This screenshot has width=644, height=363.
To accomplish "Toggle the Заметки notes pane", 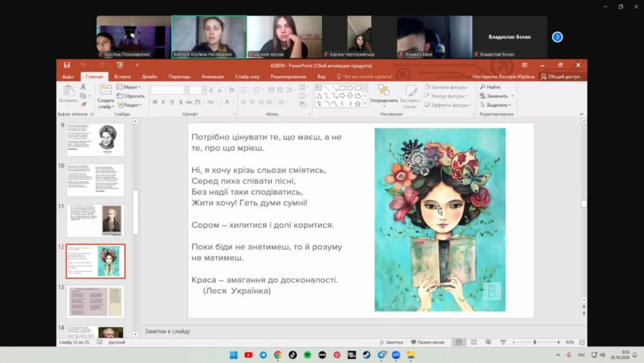I will pos(391,342).
